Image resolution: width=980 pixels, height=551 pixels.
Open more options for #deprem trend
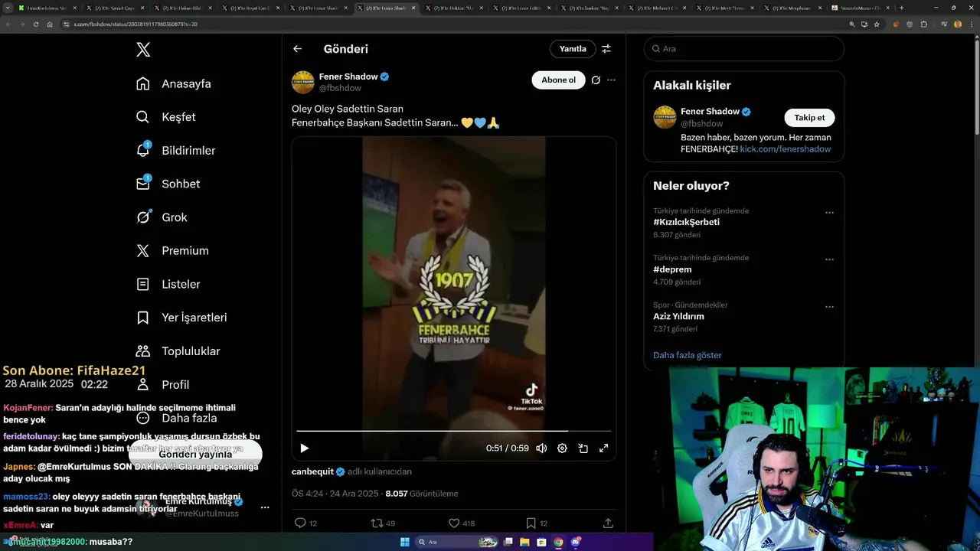click(x=829, y=259)
